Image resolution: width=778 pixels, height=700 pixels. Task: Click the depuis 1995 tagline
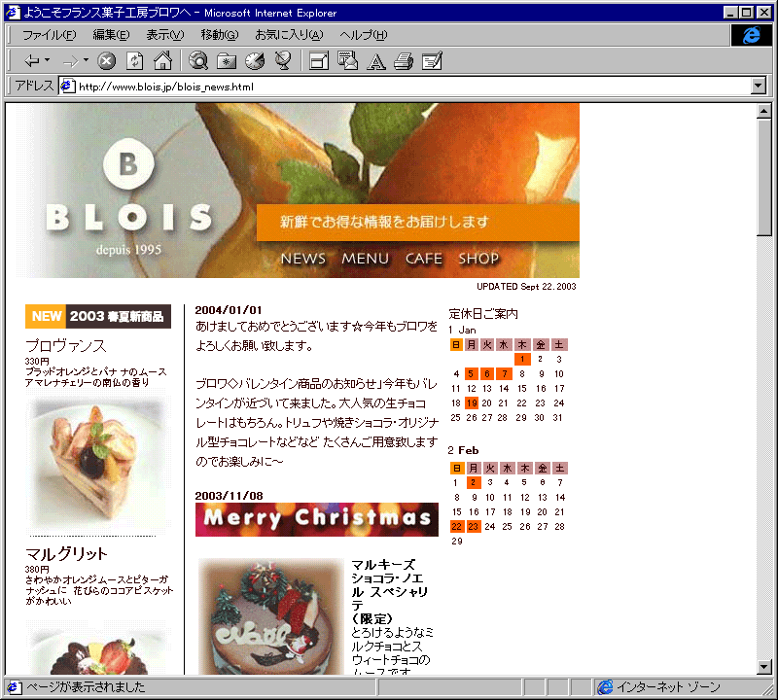[128, 250]
